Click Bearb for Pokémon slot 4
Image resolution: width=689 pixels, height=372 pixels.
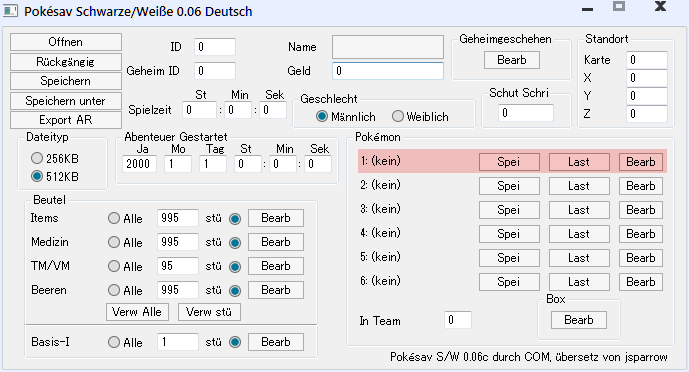641,234
